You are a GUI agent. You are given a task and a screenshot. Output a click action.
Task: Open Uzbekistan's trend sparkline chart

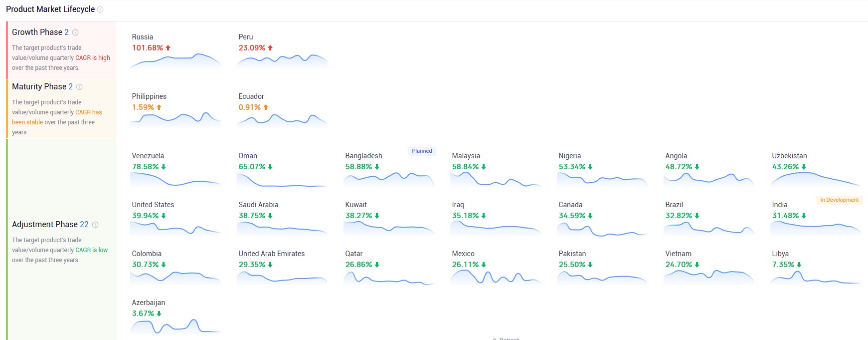(816, 179)
